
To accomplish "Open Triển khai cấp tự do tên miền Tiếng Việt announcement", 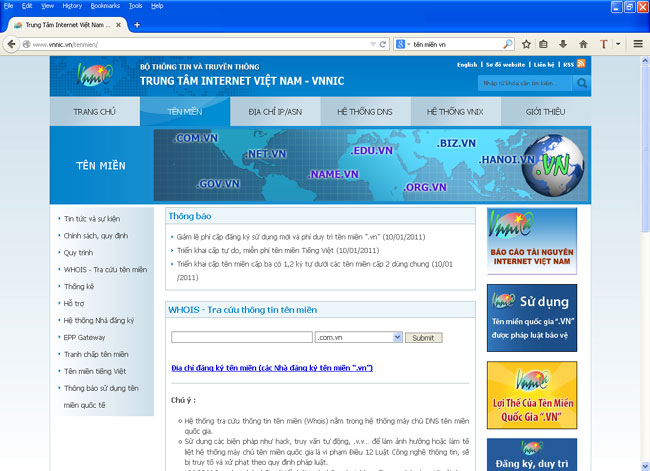I will click(278, 250).
